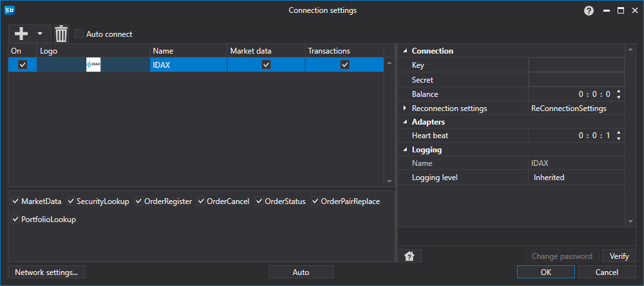Viewport: 644px width, 286px height.
Task: Collapse the Connection property group
Action: click(405, 51)
